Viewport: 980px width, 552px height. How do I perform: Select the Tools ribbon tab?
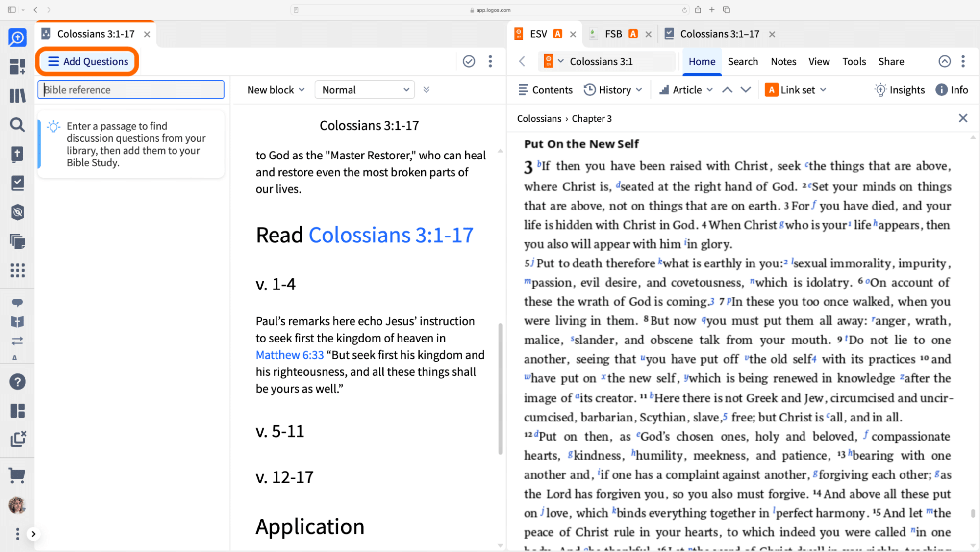[x=854, y=61]
